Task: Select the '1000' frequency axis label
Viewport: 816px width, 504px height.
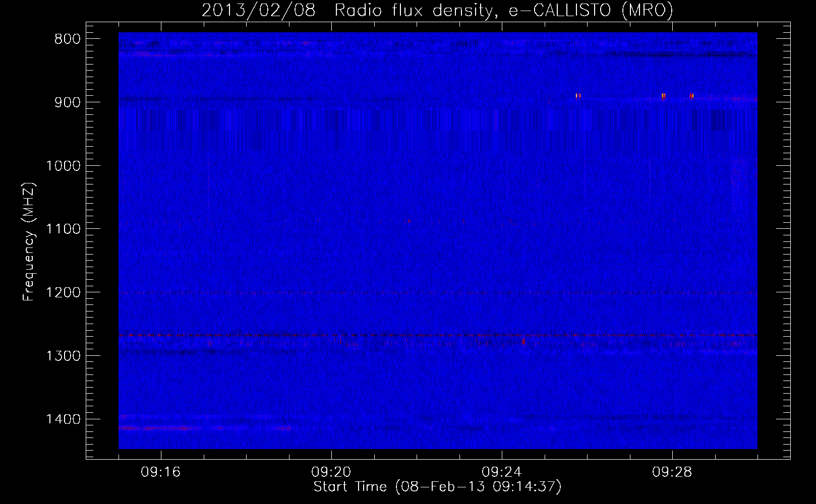Action: point(64,166)
